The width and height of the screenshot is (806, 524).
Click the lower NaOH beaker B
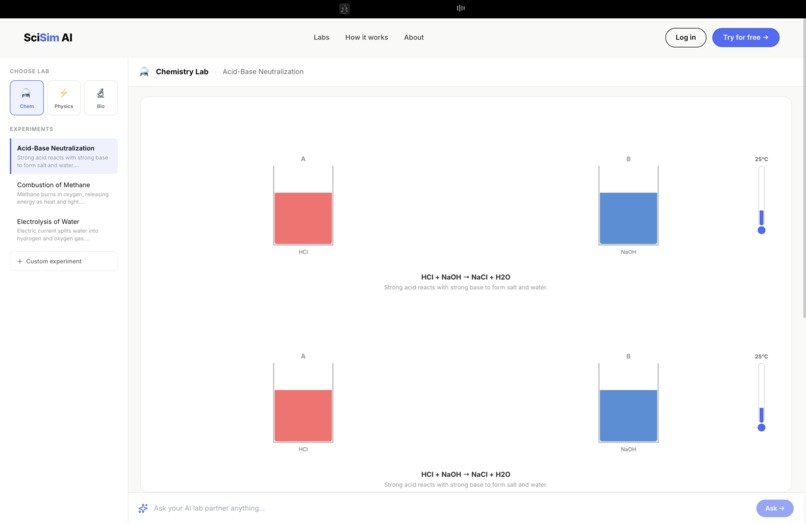628,403
